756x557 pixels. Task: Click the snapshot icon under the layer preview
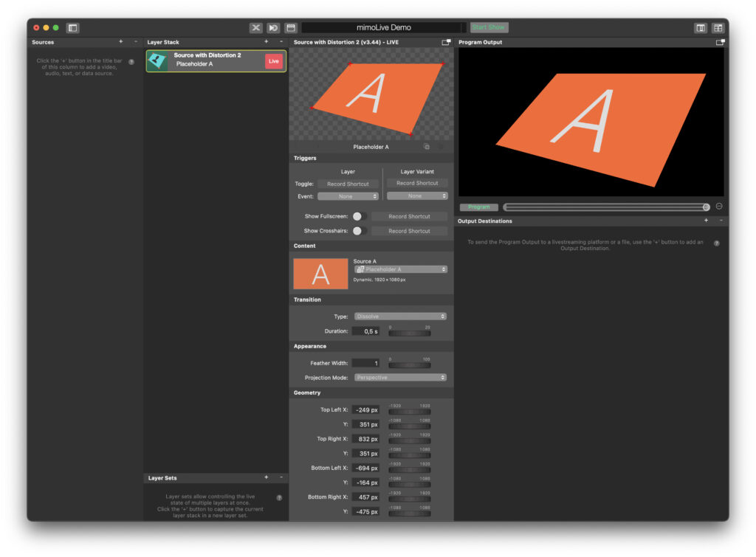click(x=427, y=147)
